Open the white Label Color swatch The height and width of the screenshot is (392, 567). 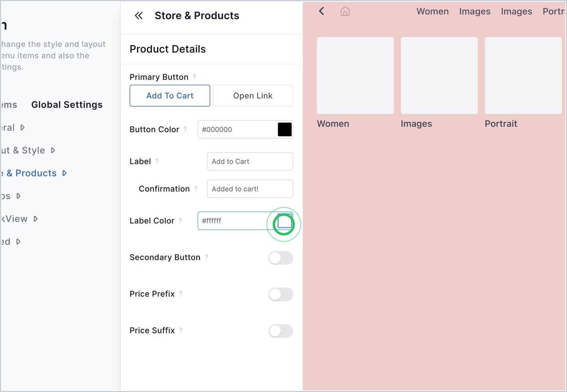[x=285, y=221]
